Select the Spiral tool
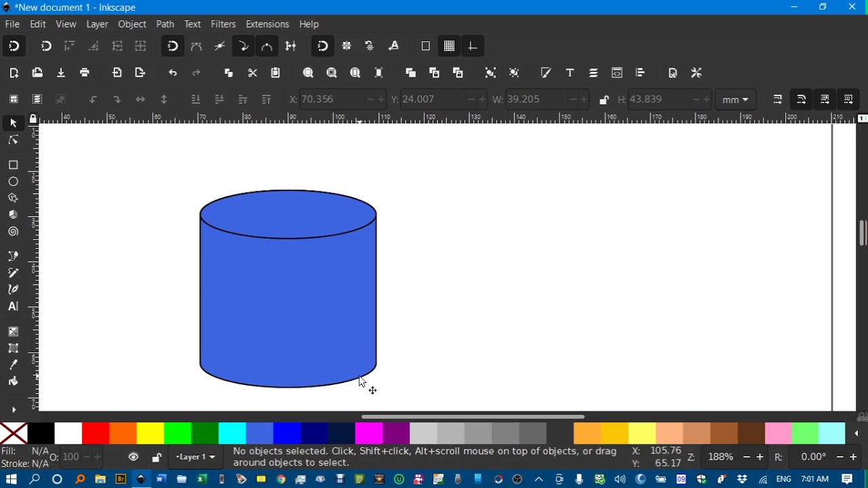Screen dimensions: 868x488 pos(13,232)
